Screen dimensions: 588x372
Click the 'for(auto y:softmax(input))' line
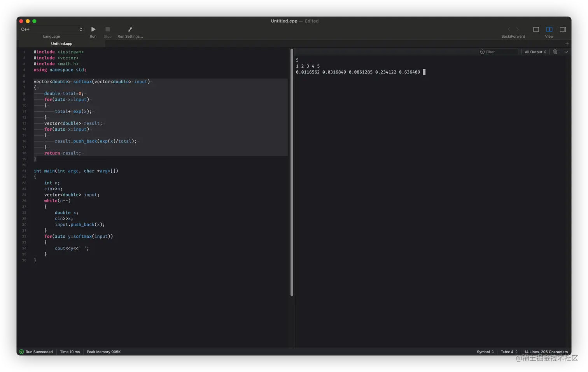(79, 236)
